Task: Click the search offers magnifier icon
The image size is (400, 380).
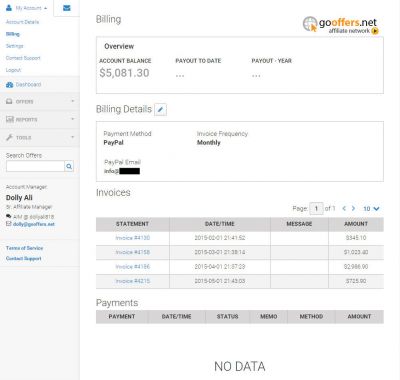Action: pyautogui.click(x=69, y=166)
